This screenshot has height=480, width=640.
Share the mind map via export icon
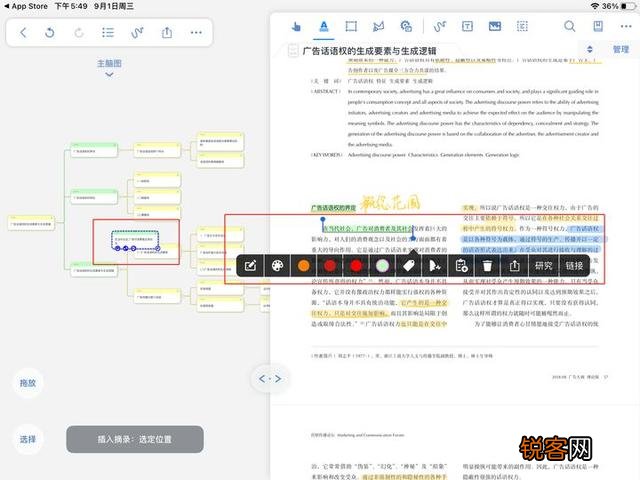(167, 33)
